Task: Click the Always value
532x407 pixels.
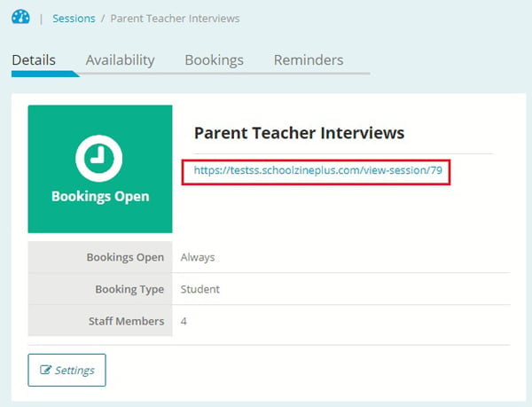Action: point(198,257)
